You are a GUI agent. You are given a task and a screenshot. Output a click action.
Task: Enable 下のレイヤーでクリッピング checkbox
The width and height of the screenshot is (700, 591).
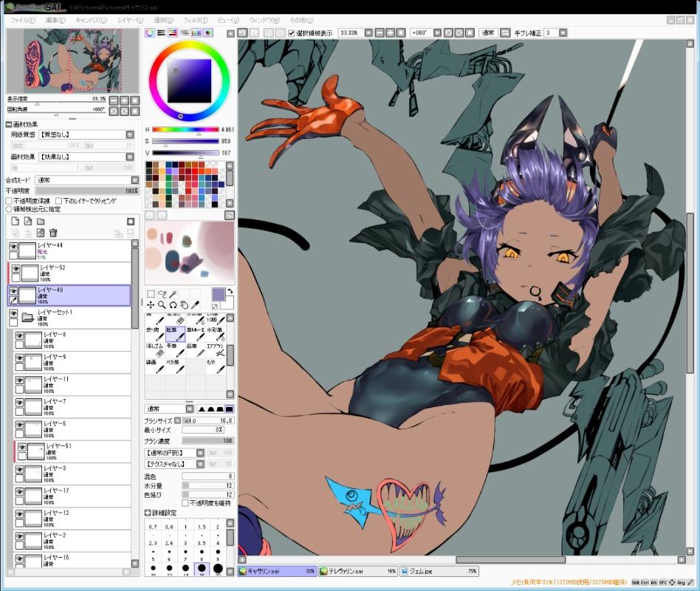pyautogui.click(x=59, y=201)
